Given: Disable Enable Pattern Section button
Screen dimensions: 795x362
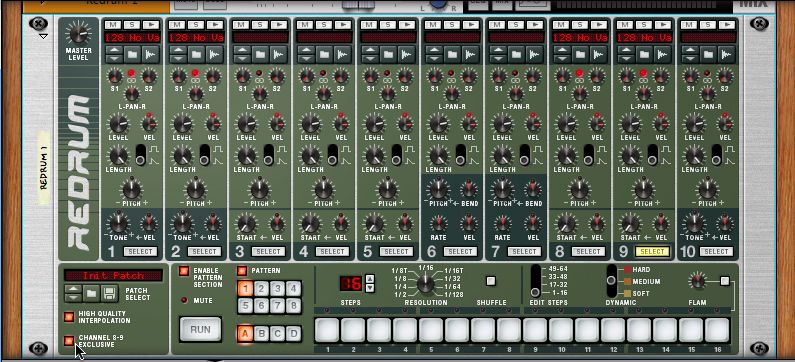Looking at the screenshot, I should pos(184,271).
